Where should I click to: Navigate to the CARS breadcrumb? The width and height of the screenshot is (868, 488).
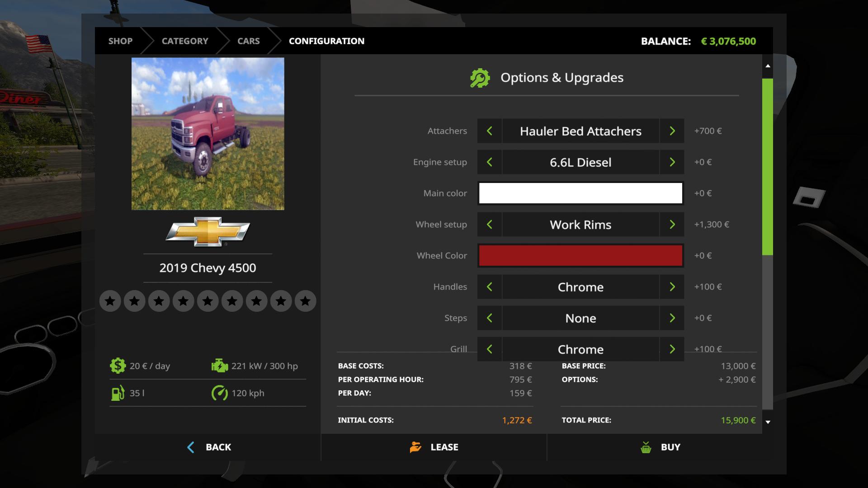(x=248, y=41)
